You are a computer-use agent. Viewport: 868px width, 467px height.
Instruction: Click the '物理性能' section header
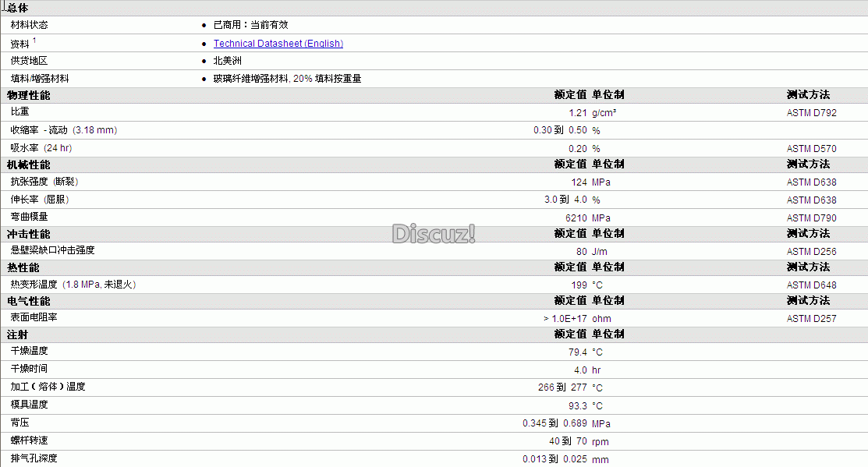(28, 95)
